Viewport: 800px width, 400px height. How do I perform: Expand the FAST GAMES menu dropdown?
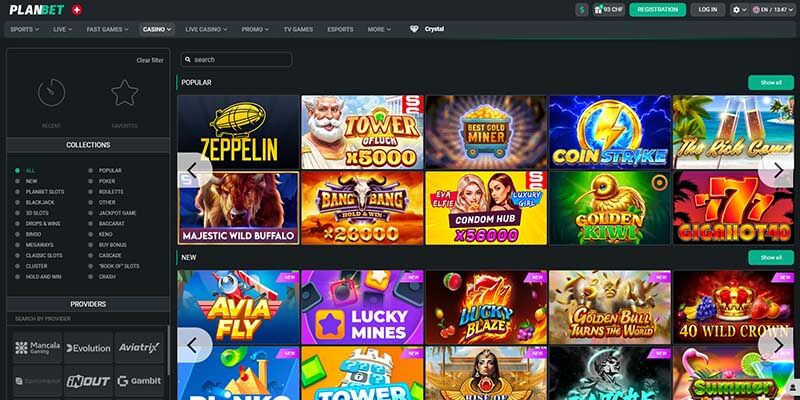coord(108,30)
